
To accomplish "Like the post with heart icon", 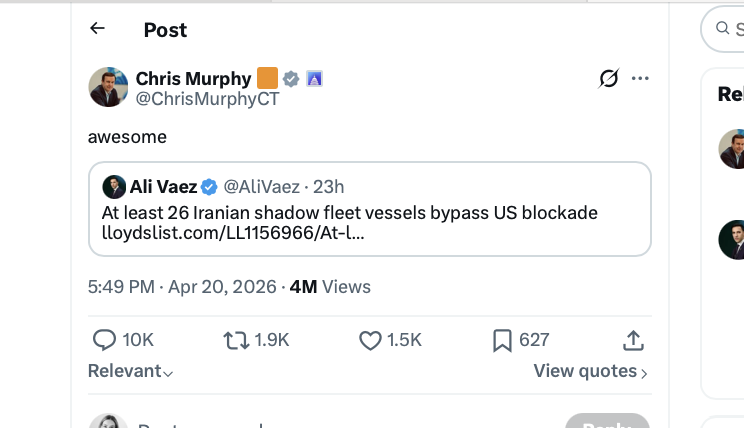I will coord(370,340).
